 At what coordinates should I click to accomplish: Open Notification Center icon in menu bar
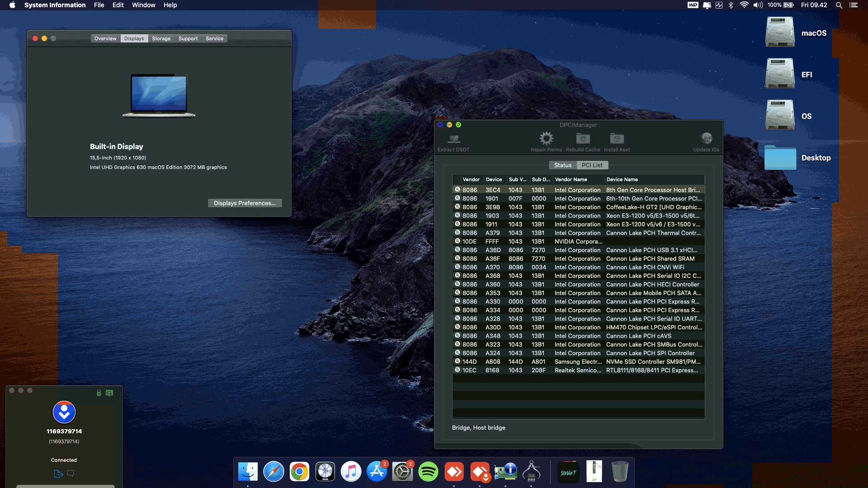tap(853, 5)
